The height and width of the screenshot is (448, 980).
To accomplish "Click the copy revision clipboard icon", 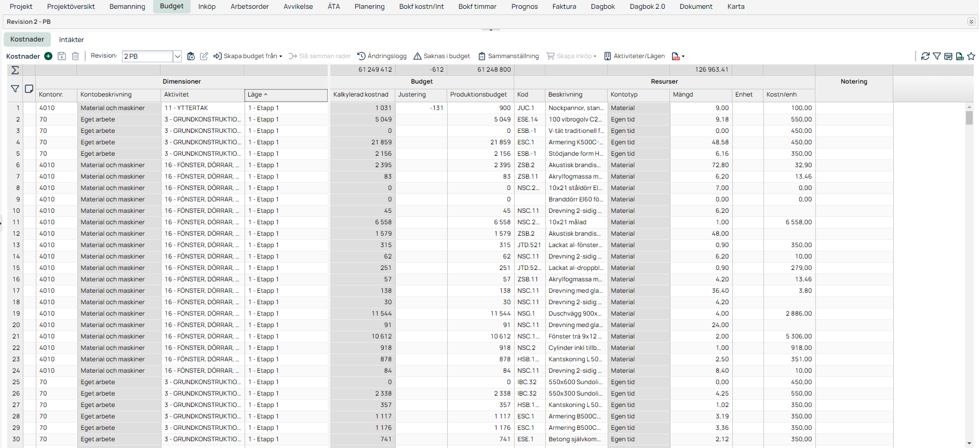I will click(191, 56).
